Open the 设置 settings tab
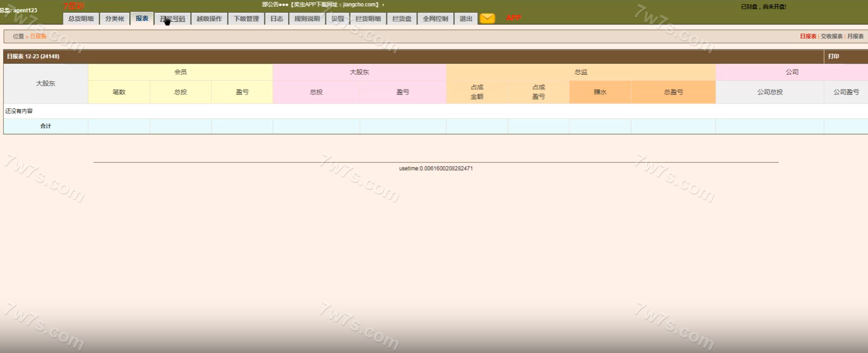 pos(337,19)
